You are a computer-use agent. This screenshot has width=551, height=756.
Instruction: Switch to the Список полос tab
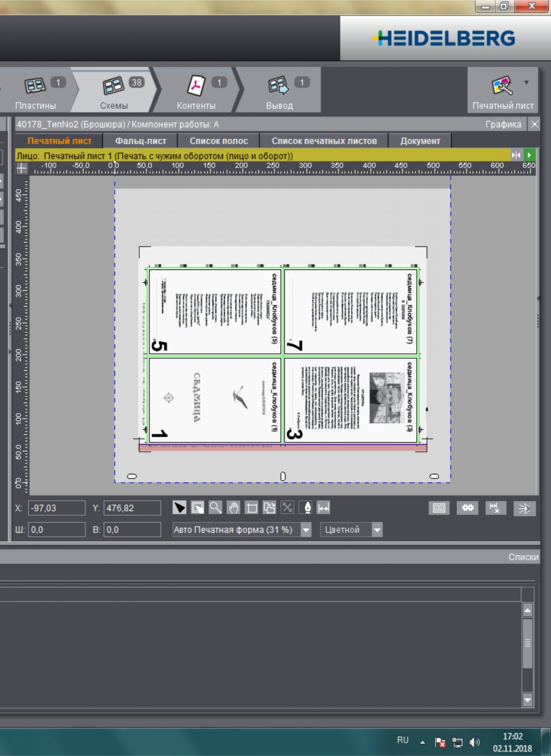pyautogui.click(x=219, y=141)
